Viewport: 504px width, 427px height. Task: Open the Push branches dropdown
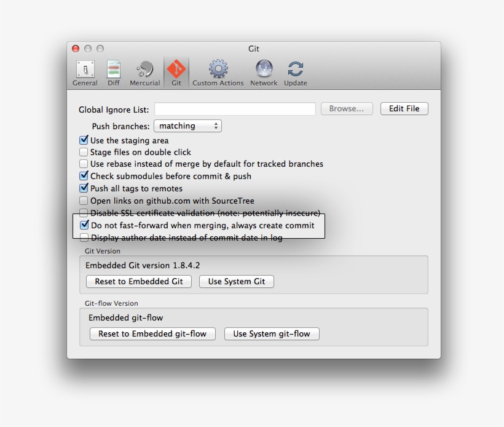(x=187, y=126)
